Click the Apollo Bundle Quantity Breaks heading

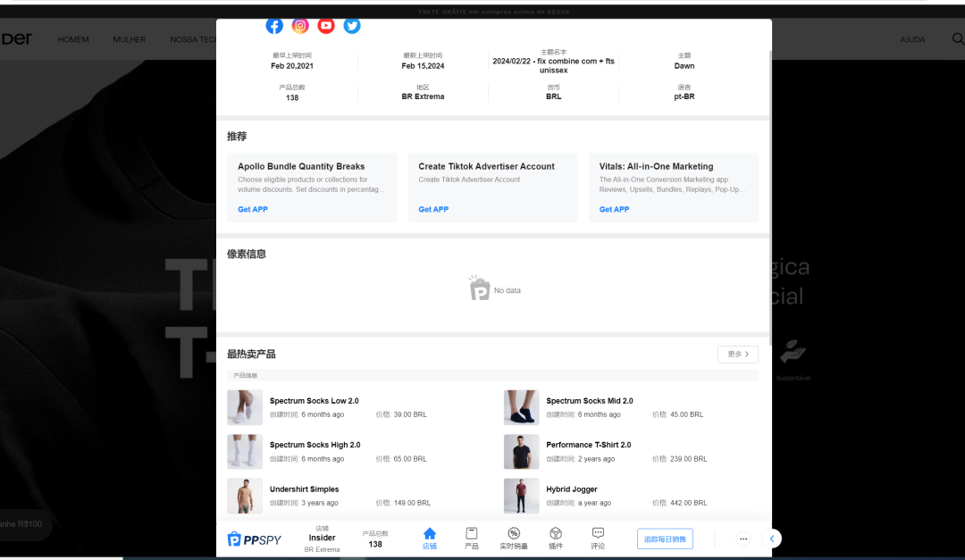(x=301, y=166)
